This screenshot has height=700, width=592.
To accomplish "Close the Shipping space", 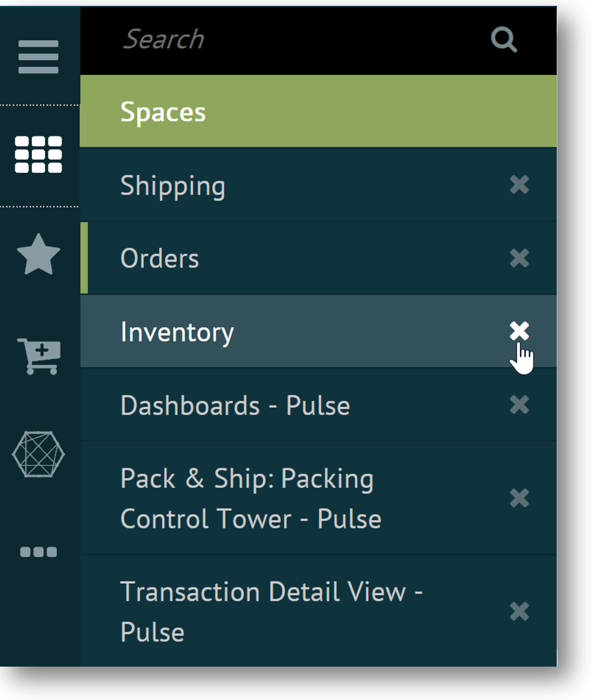I will (x=519, y=185).
